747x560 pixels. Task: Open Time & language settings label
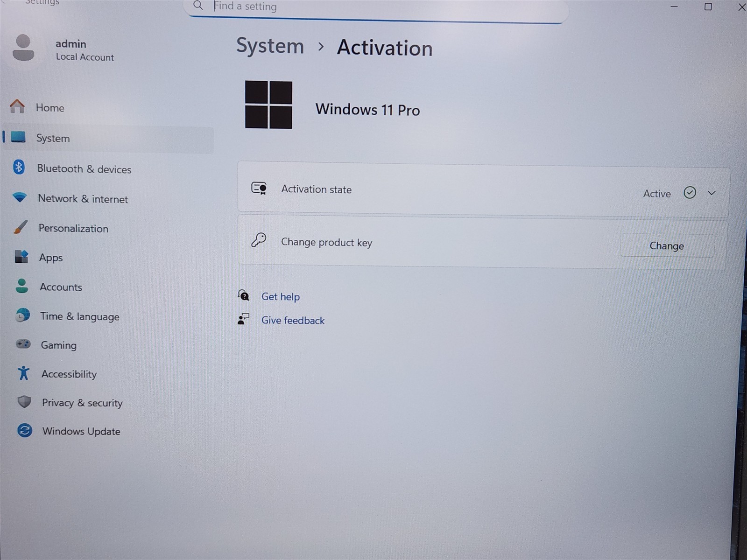[79, 316]
